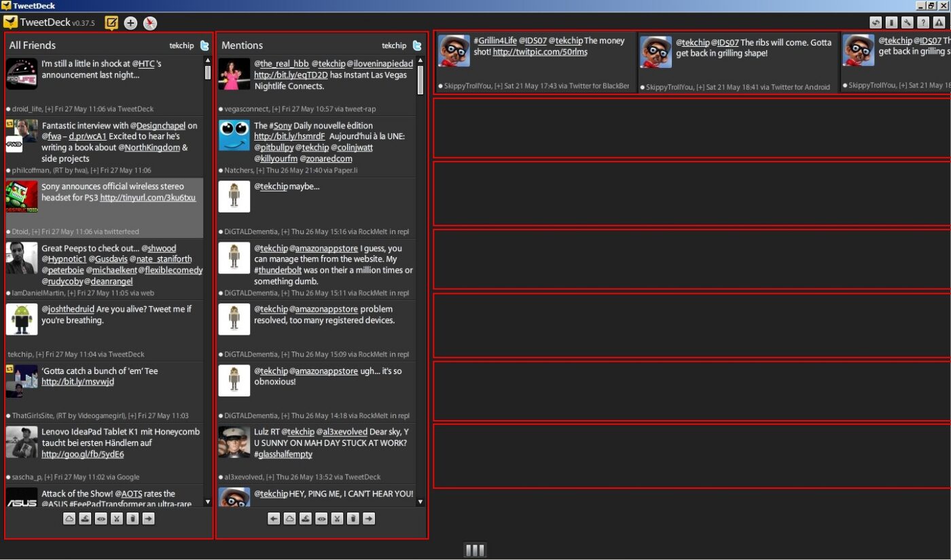Click the Twitter bird icon in All Friends header
Image resolution: width=951 pixels, height=560 pixels.
click(204, 45)
